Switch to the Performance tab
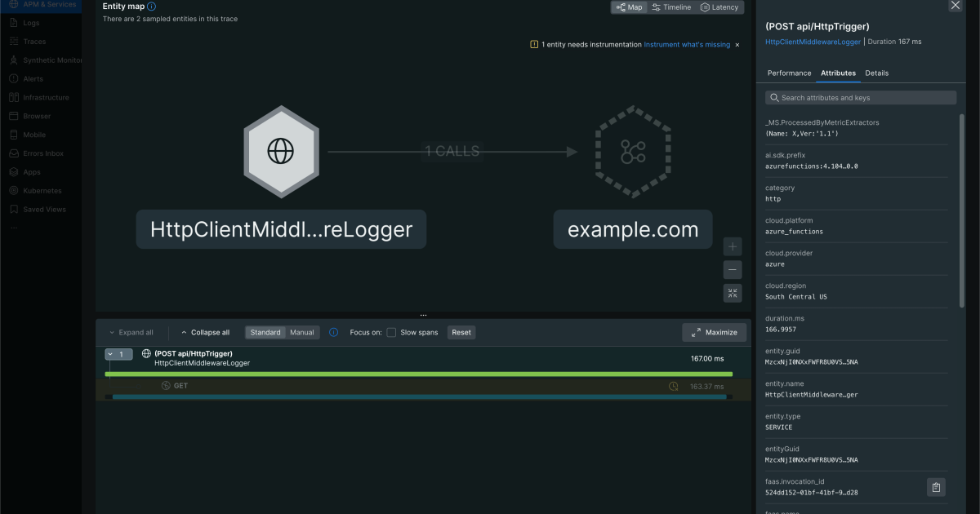This screenshot has width=980, height=514. pyautogui.click(x=789, y=73)
